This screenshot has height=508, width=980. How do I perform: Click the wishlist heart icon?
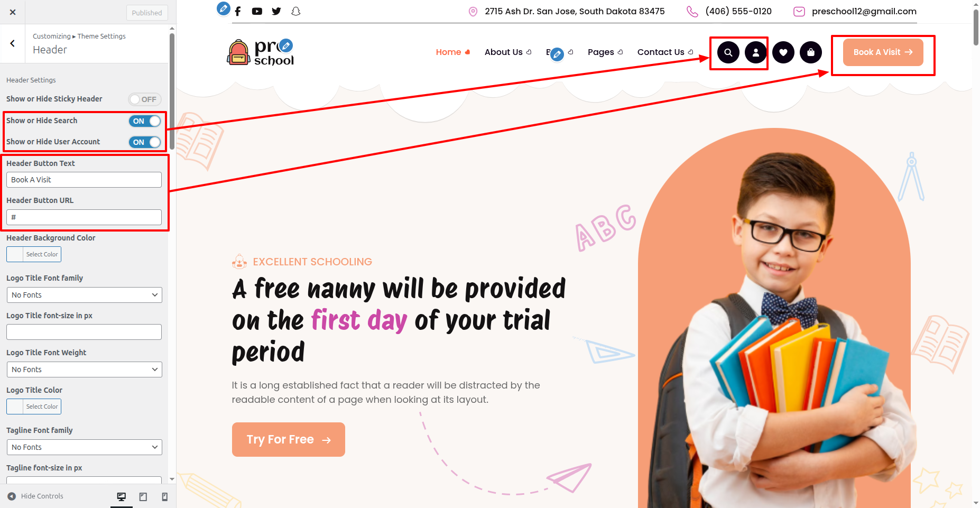pos(783,52)
